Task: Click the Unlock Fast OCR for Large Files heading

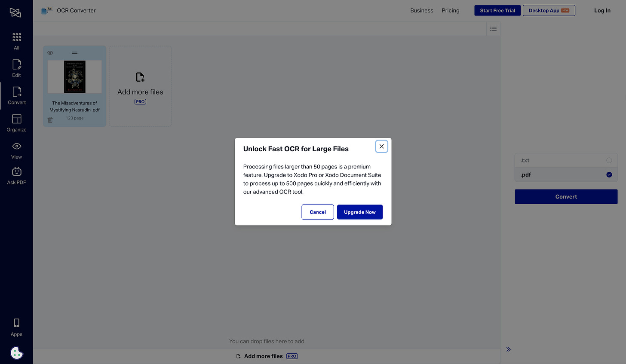Action: pos(296,149)
